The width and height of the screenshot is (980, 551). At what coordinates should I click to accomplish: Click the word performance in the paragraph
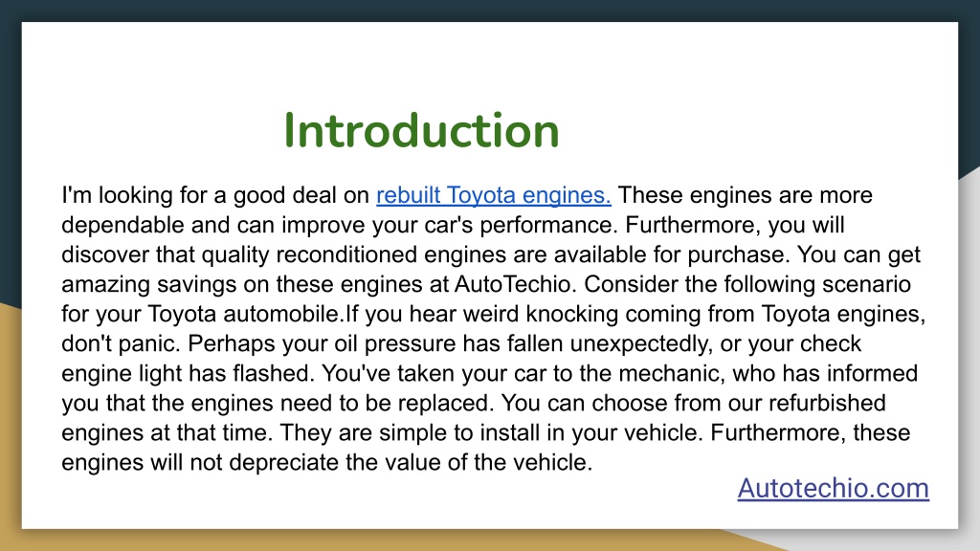click(548, 225)
